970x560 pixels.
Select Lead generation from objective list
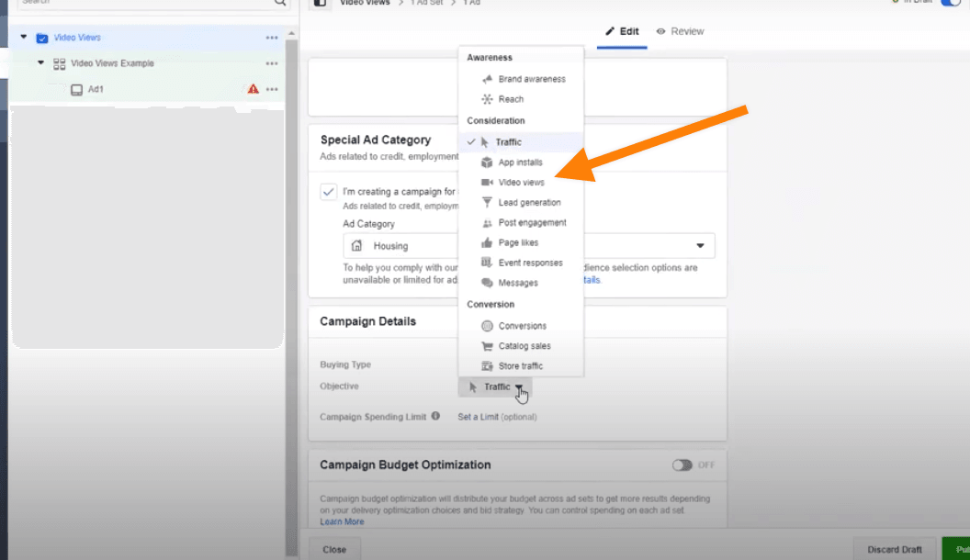tap(521, 202)
